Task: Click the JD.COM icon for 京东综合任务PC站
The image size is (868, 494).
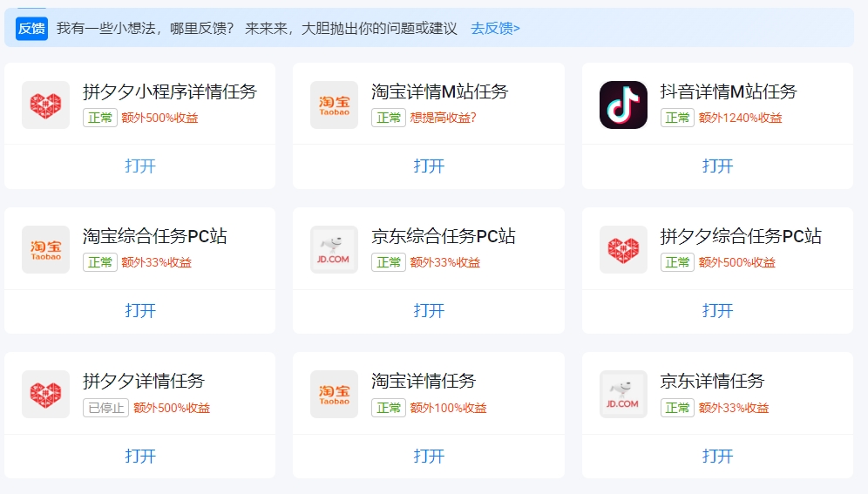Action: pos(335,249)
